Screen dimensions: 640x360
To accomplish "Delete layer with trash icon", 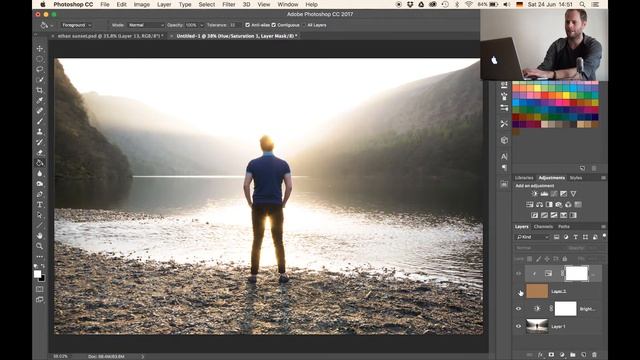I will pos(594,355).
